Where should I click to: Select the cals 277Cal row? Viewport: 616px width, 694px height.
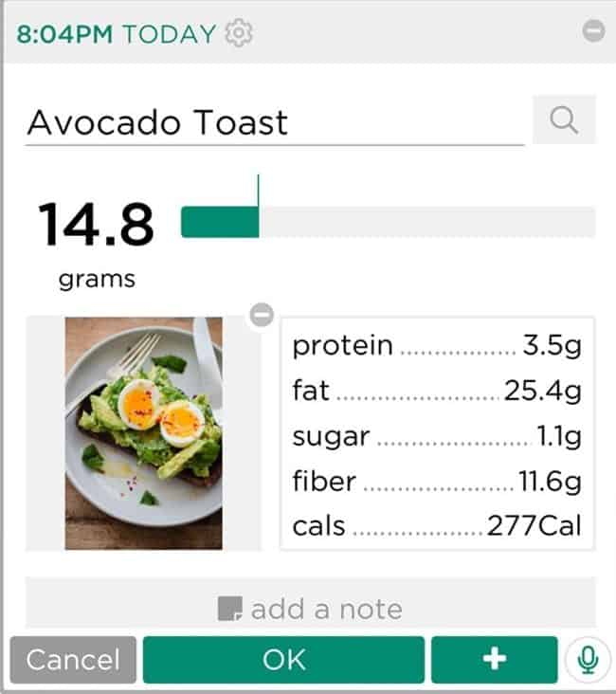coord(437,525)
